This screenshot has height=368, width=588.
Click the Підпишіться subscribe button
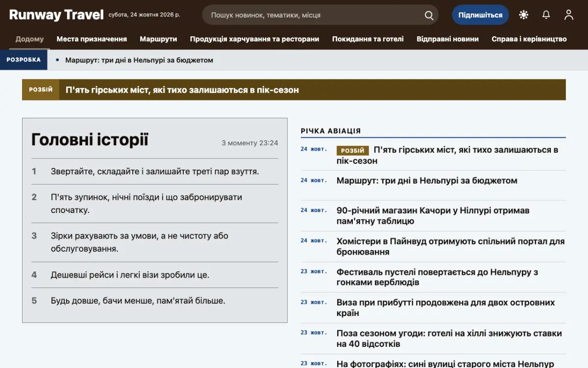point(480,15)
